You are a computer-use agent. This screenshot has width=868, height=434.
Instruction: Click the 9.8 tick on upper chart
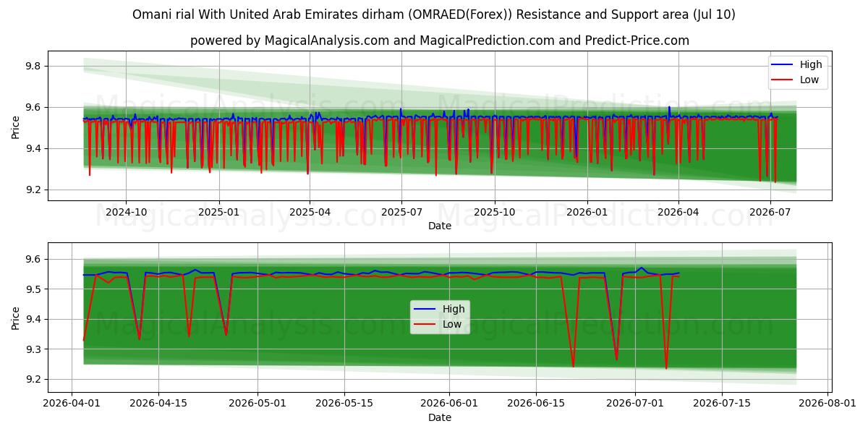coord(35,66)
